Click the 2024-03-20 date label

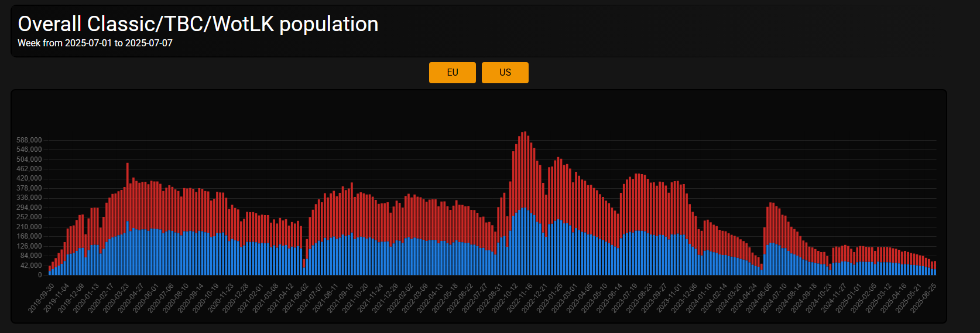[x=729, y=298]
